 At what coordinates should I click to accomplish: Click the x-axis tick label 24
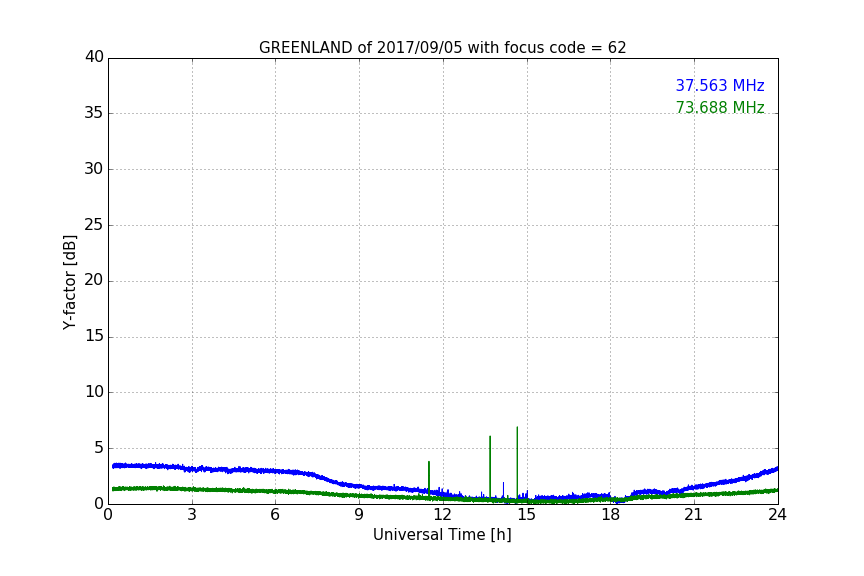pyautogui.click(x=777, y=515)
